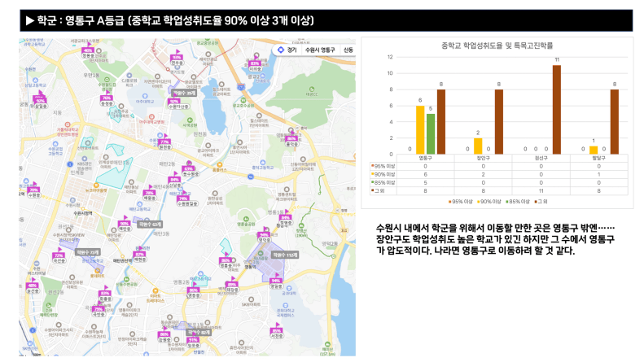Select the 홈플러스 store map icon
The height and width of the screenshot is (362, 644).
(220, 164)
